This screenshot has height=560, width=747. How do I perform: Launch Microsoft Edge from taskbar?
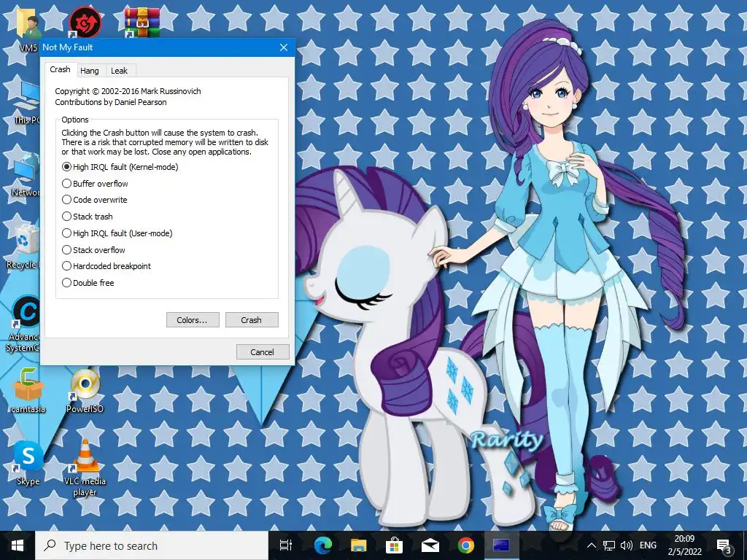323,545
